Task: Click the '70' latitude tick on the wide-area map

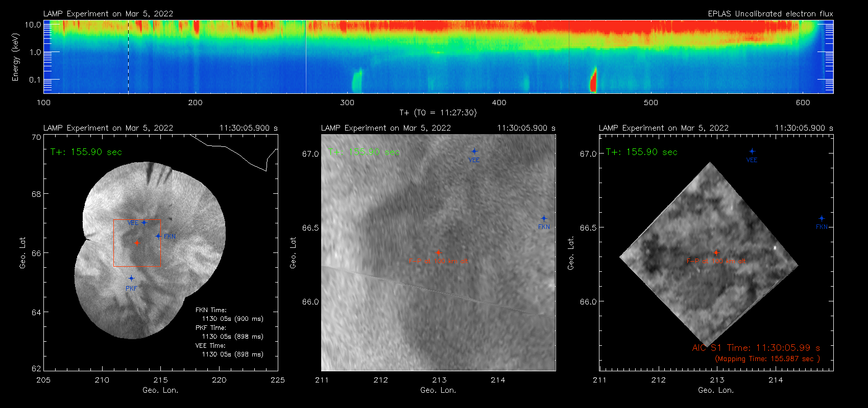Action: (x=36, y=137)
